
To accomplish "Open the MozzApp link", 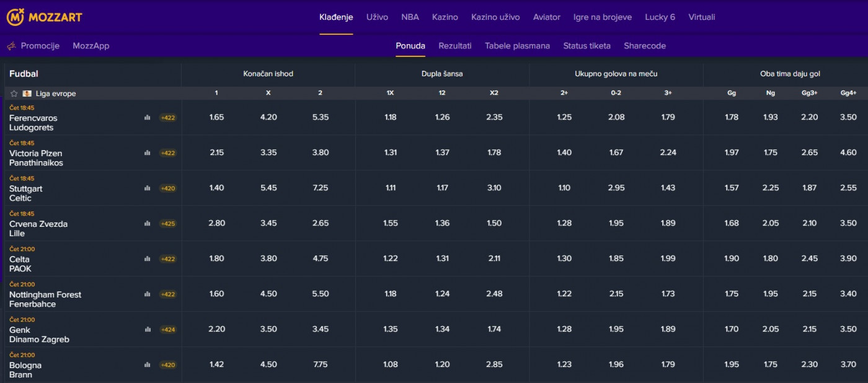I will click(91, 46).
